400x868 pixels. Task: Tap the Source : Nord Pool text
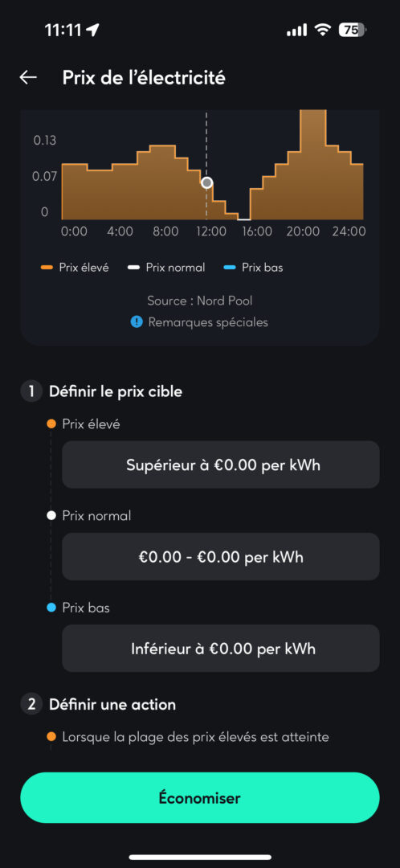click(x=200, y=301)
